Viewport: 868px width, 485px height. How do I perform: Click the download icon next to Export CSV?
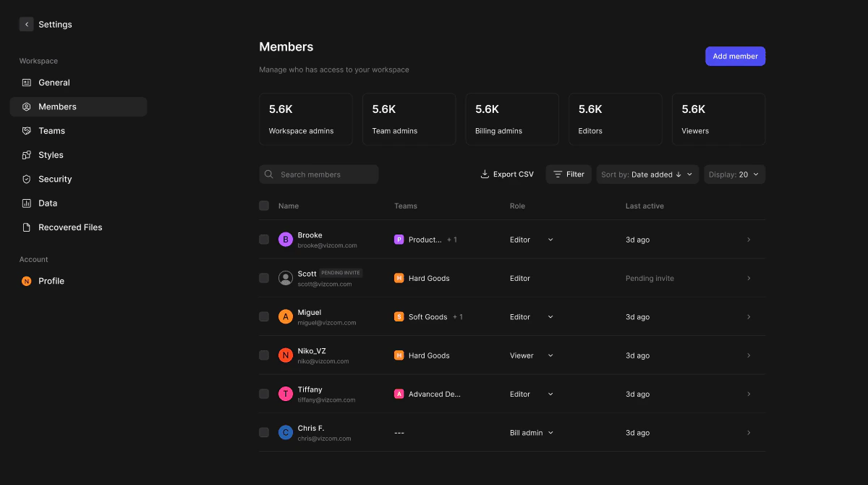484,174
